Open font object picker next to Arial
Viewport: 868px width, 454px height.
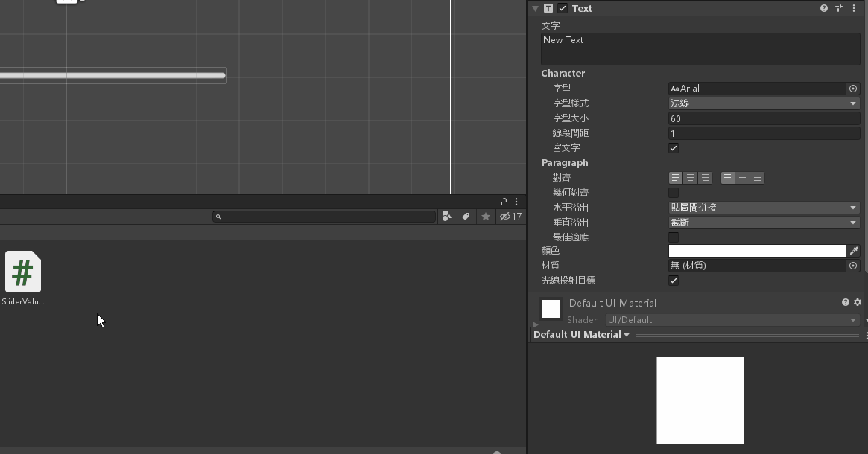[853, 89]
